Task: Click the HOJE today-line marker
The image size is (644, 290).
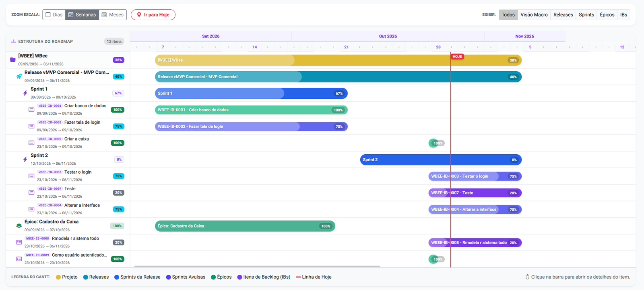Action: coord(457,56)
